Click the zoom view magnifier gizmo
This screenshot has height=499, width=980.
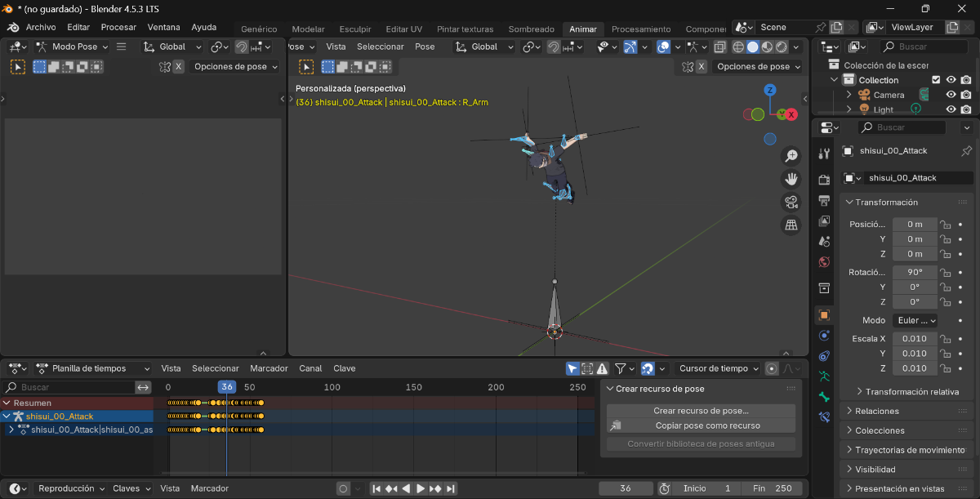[791, 155]
